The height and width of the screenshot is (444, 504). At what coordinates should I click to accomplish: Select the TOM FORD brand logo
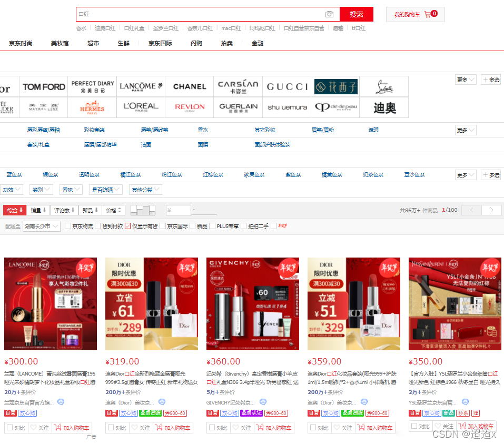click(44, 87)
